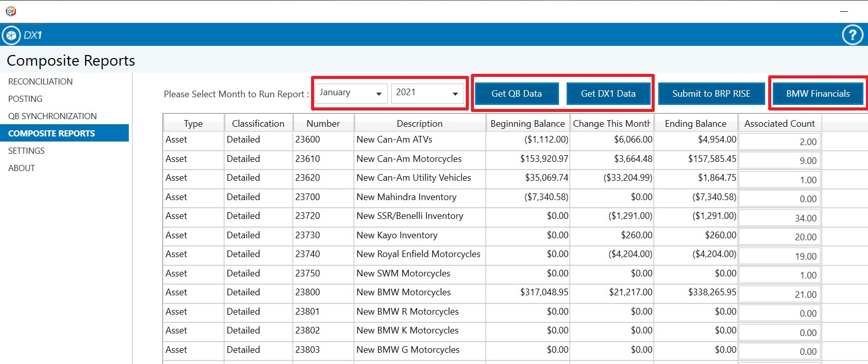
Task: Open the Posting section
Action: (25, 99)
